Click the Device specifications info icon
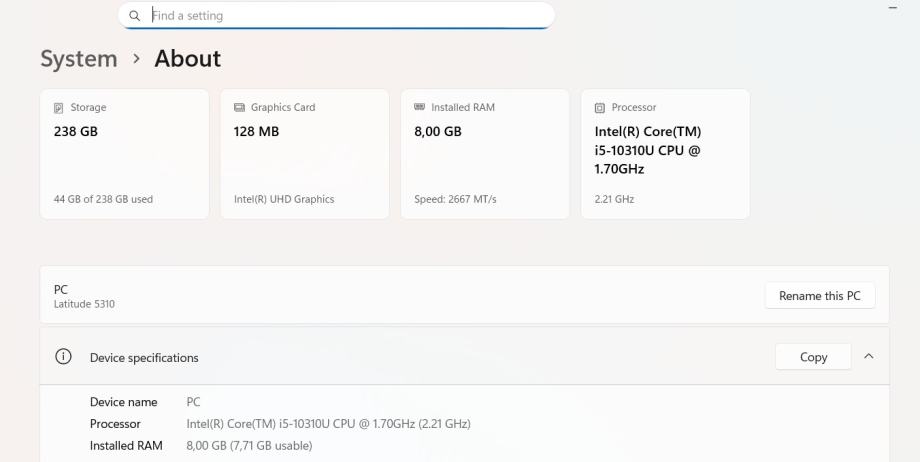 point(64,357)
